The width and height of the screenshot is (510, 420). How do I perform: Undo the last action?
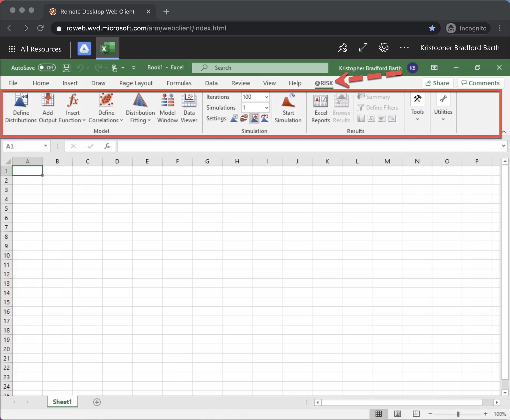(80, 68)
